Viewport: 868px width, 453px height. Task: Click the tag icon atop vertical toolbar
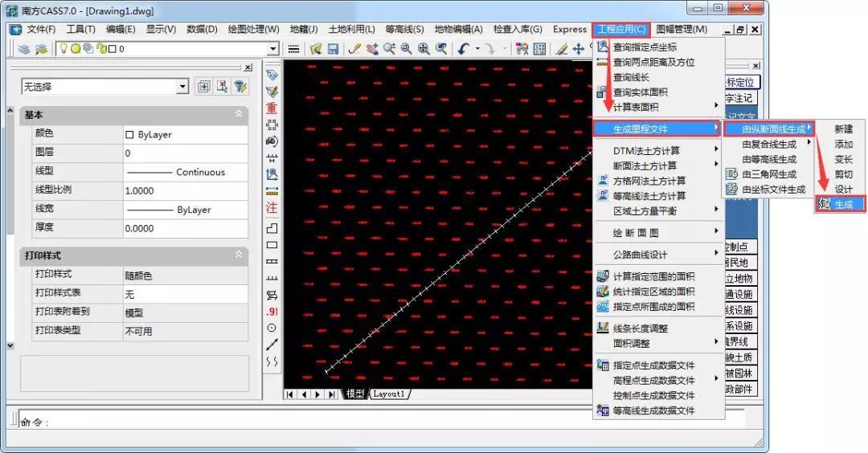[x=272, y=75]
